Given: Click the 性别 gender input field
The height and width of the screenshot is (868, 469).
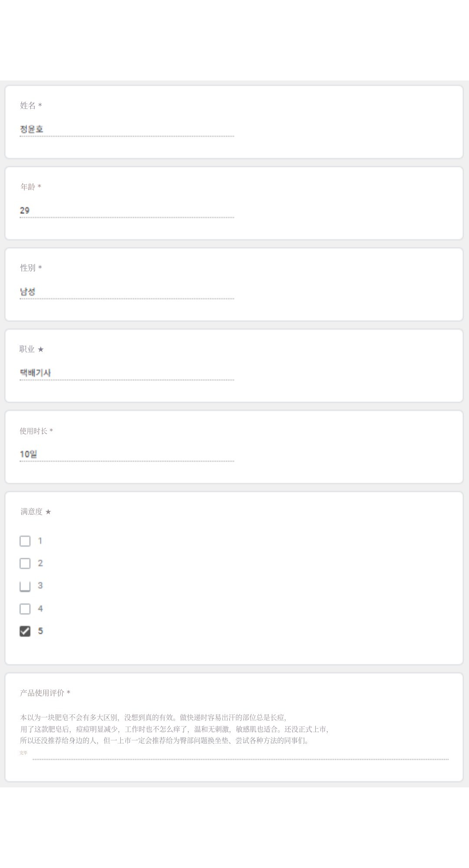Looking at the screenshot, I should coord(126,292).
